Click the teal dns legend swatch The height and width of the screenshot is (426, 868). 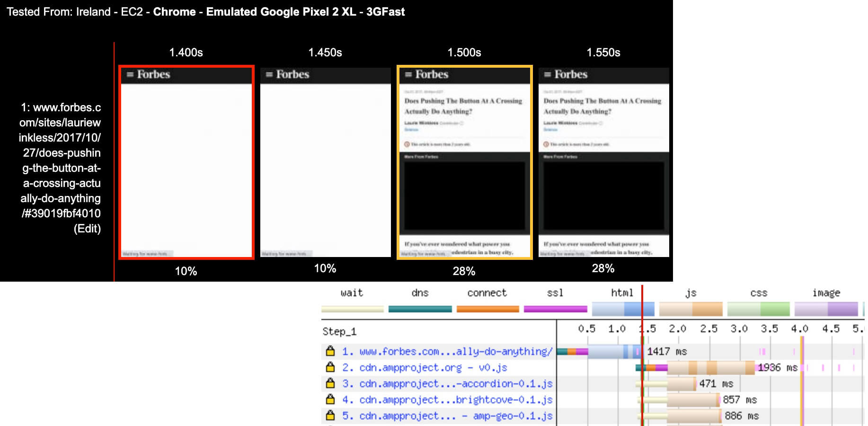click(x=420, y=309)
